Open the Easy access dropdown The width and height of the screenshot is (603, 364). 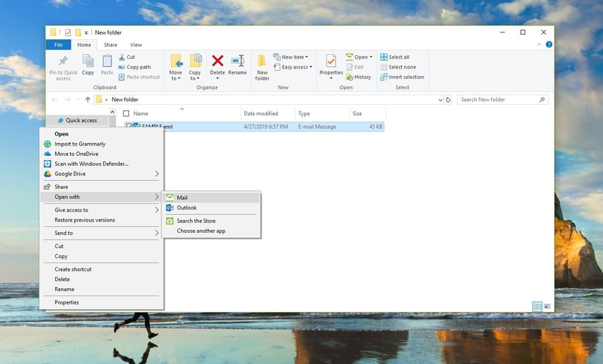click(292, 67)
